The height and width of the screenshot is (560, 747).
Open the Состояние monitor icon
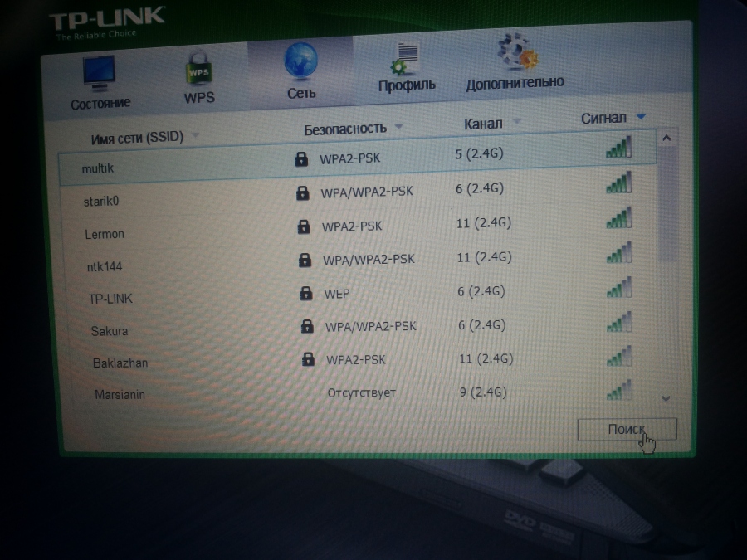99,73
